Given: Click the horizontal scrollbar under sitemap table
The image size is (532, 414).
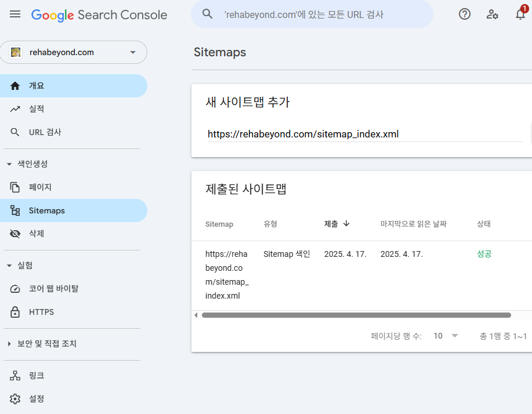Looking at the screenshot, I should 356,315.
